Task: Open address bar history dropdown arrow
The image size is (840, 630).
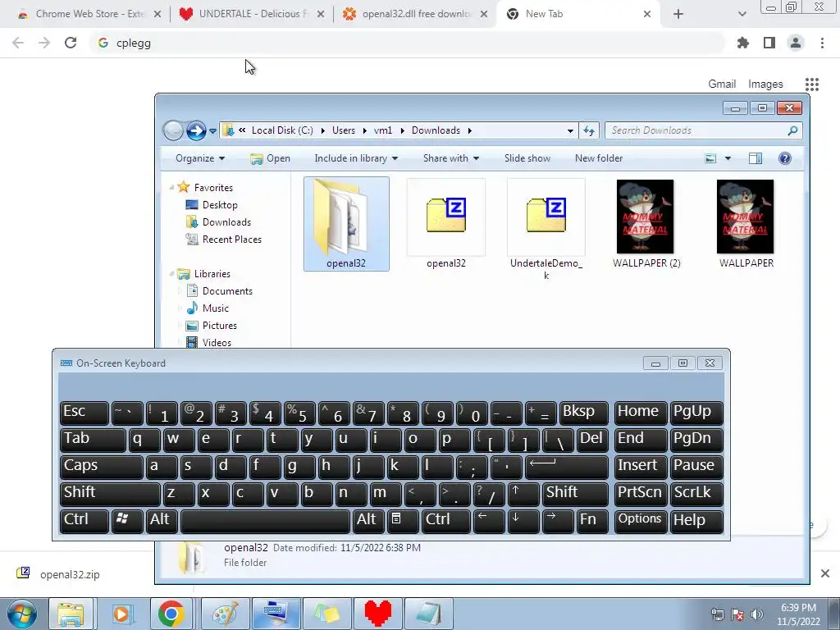Action: 570,130
